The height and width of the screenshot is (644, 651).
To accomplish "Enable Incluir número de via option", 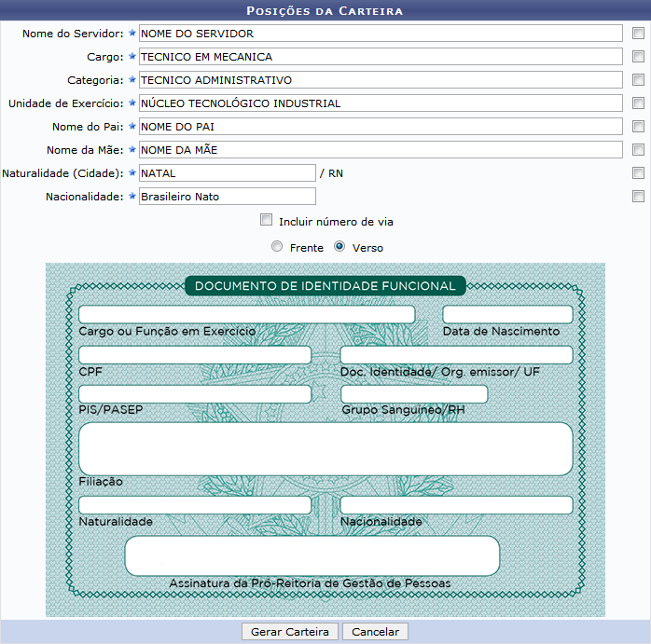I will click(x=267, y=221).
